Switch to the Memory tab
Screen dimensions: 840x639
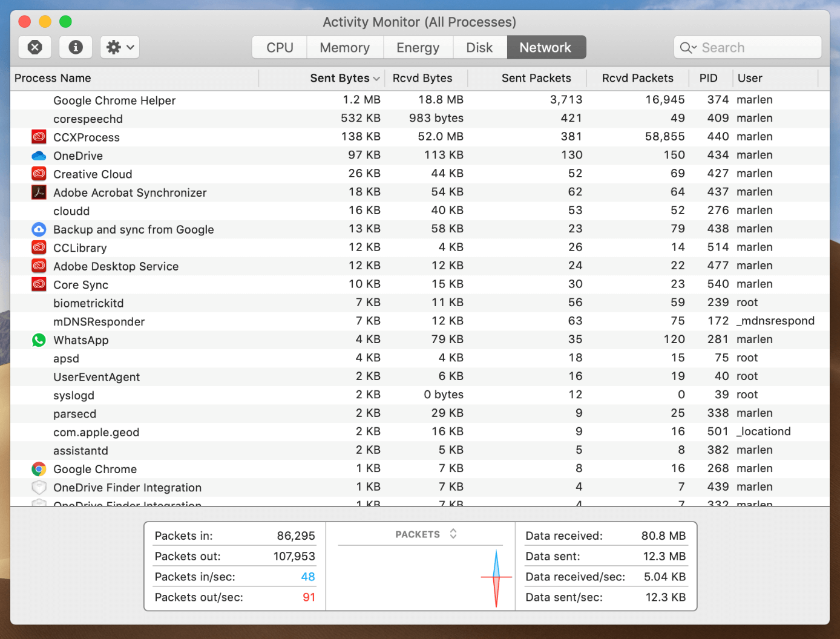tap(344, 47)
